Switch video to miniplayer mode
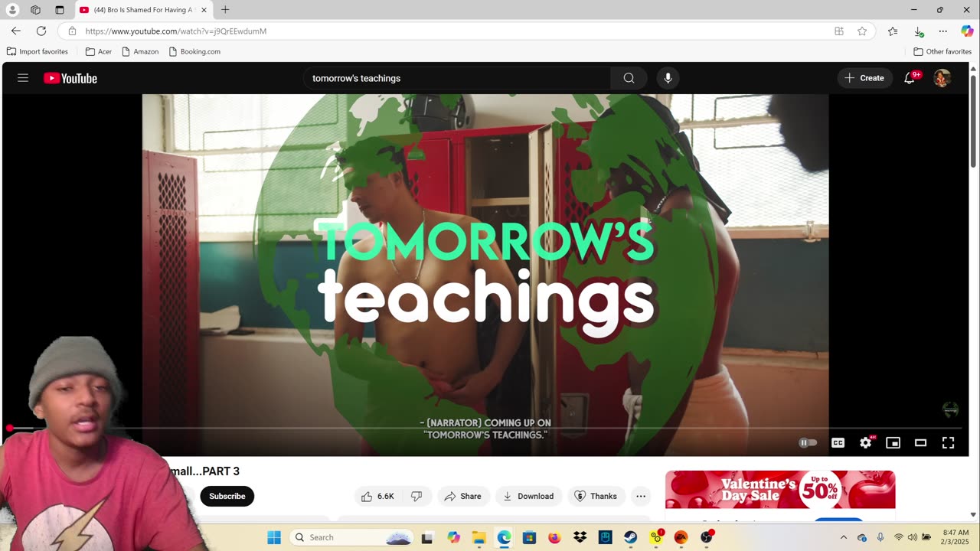Screen dimensions: 980x551 [893, 442]
